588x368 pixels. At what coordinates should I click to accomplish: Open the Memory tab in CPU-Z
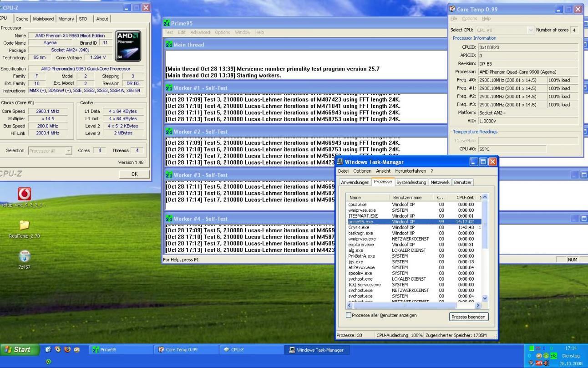(x=66, y=19)
